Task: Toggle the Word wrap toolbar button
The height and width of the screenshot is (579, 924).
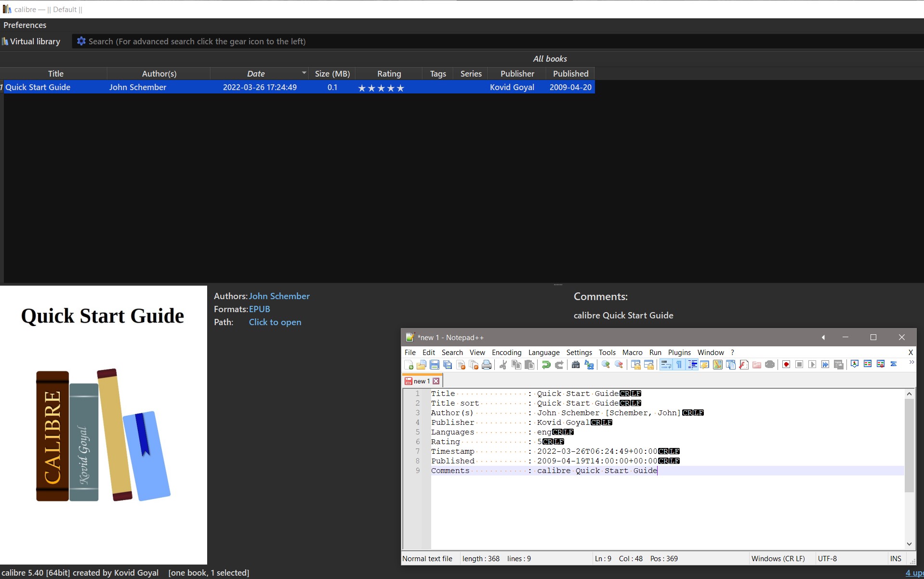Action: [x=666, y=365]
